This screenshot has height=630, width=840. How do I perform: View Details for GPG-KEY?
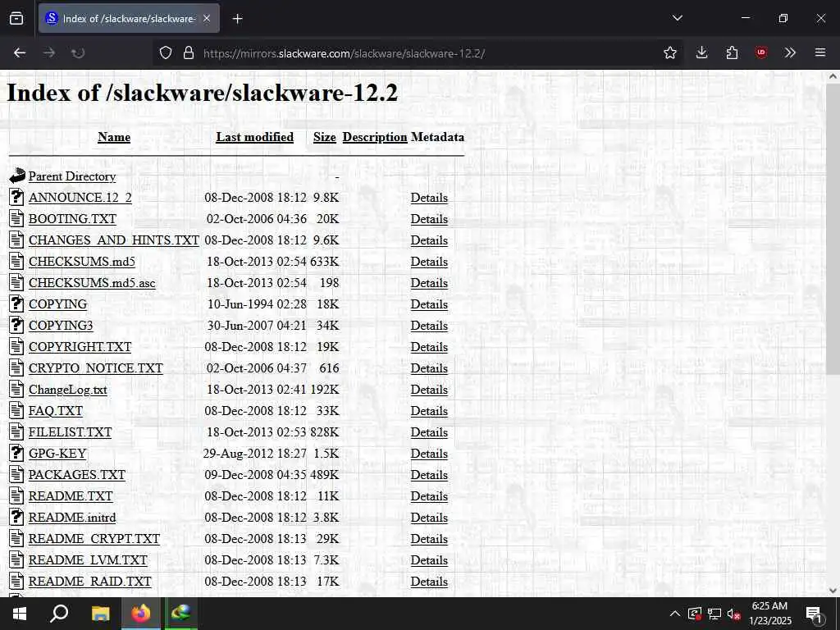[429, 454]
